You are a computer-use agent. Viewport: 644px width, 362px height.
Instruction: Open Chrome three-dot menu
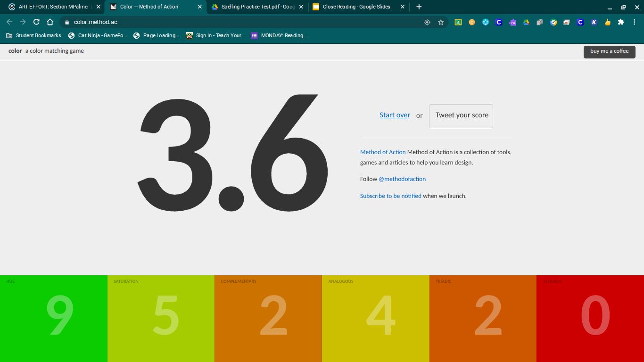[x=635, y=22]
